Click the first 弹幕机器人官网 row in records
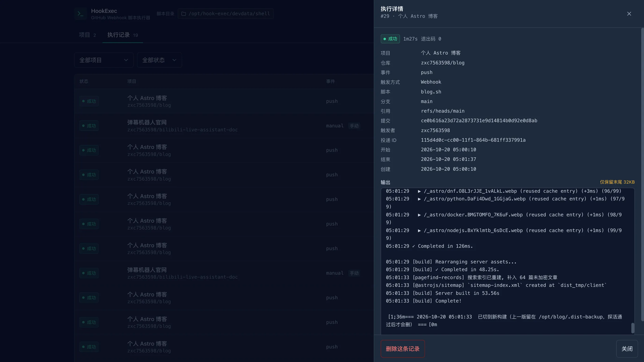The height and width of the screenshot is (362, 644). pyautogui.click(x=224, y=126)
